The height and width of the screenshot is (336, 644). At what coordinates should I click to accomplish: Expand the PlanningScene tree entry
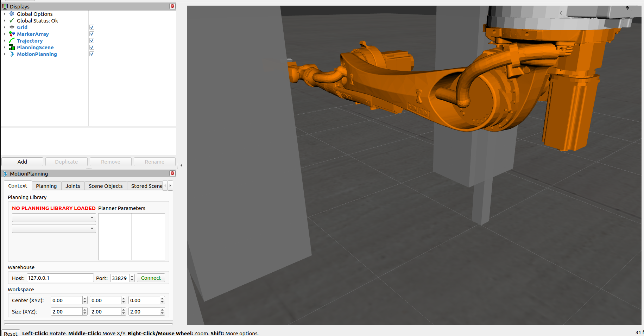[4, 47]
